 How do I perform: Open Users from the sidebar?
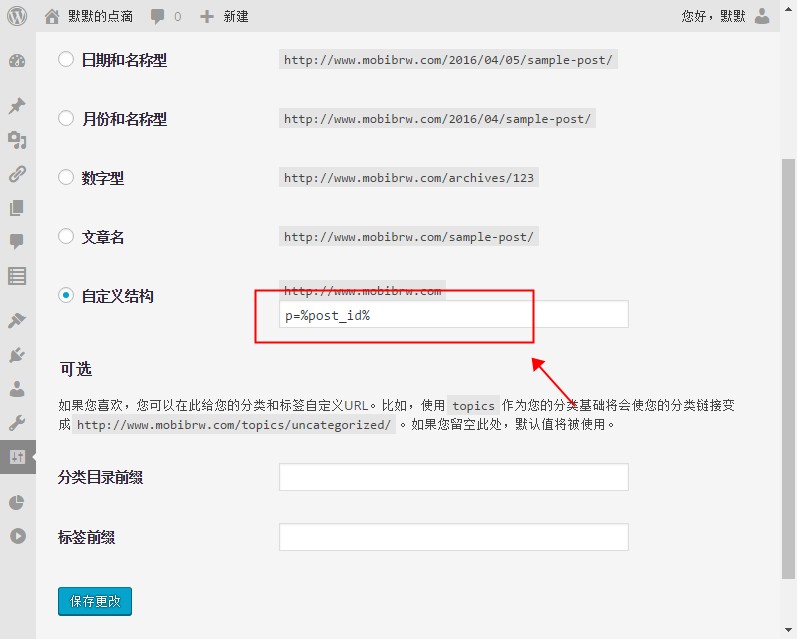coord(17,389)
